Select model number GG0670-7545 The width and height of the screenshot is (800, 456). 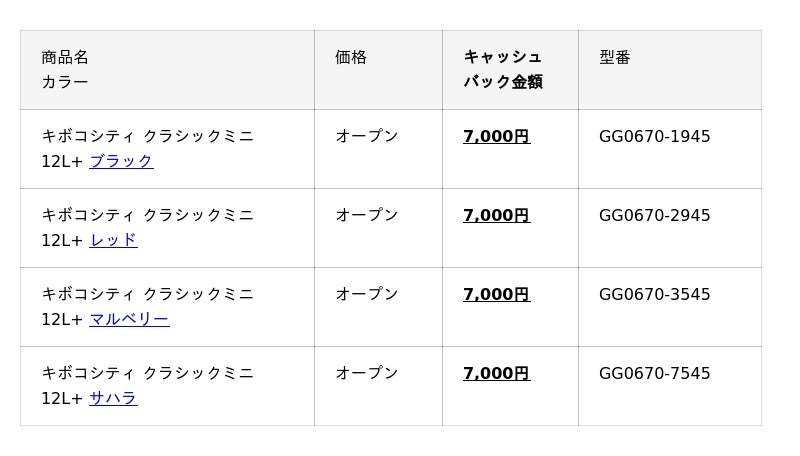[x=655, y=373]
